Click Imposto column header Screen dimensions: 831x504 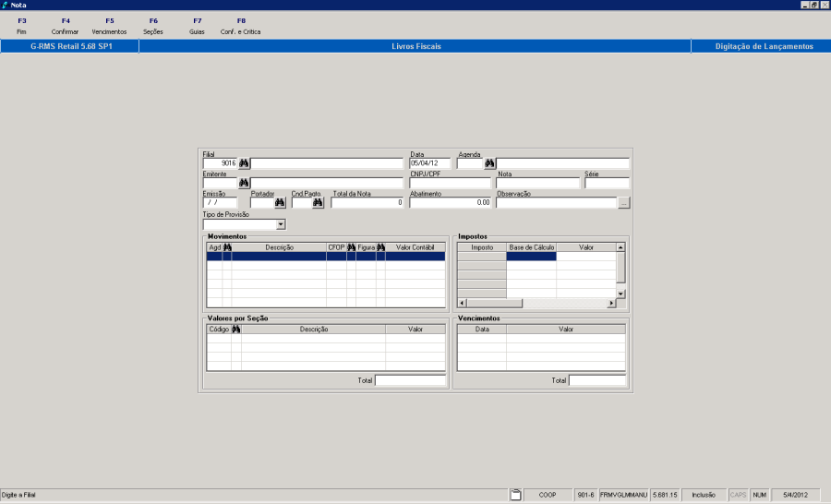pos(482,247)
